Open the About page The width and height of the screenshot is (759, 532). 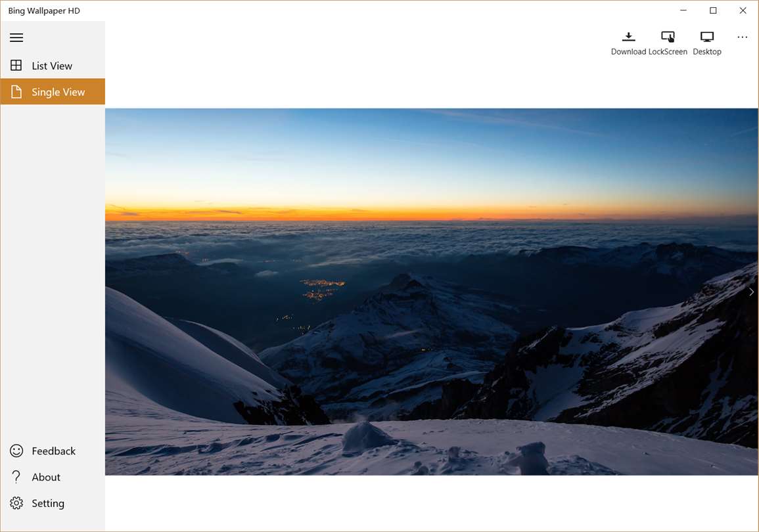(53, 477)
